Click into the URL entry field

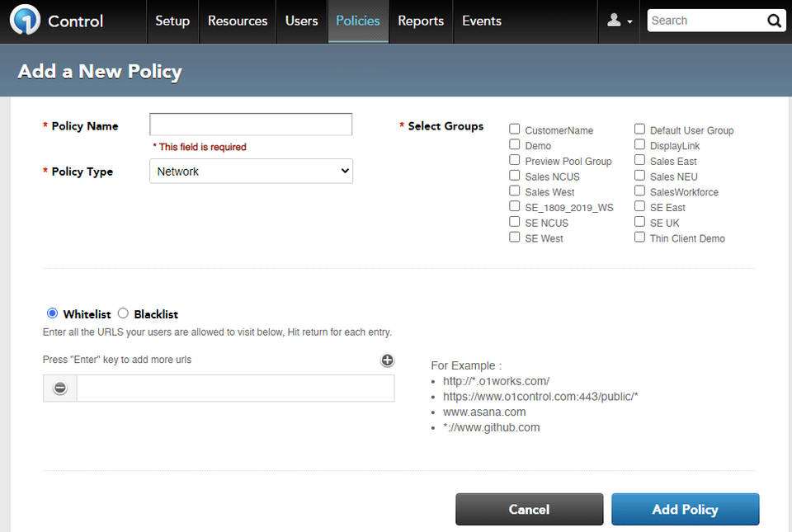[235, 388]
